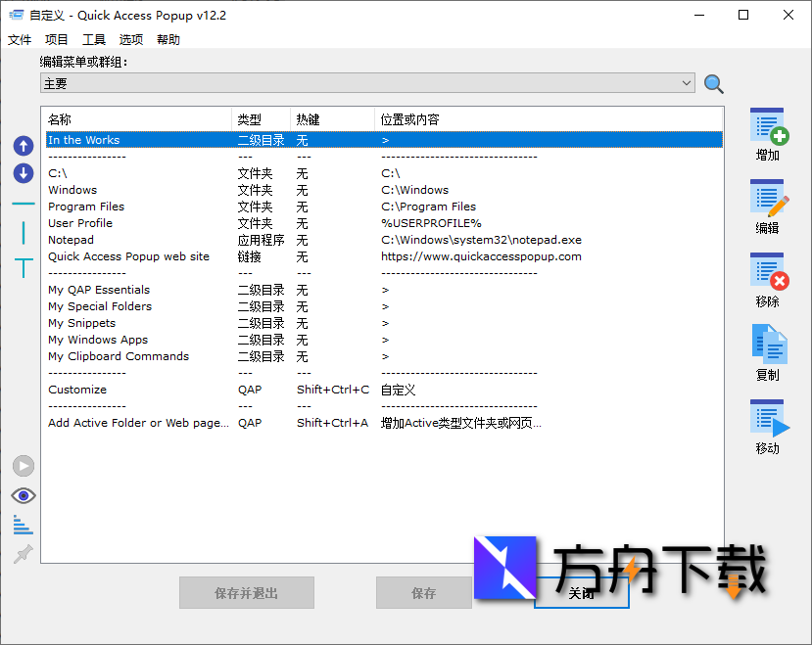Image resolution: width=812 pixels, height=645 pixels.
Task: Click the 保存并退出 button
Action: tap(246, 592)
